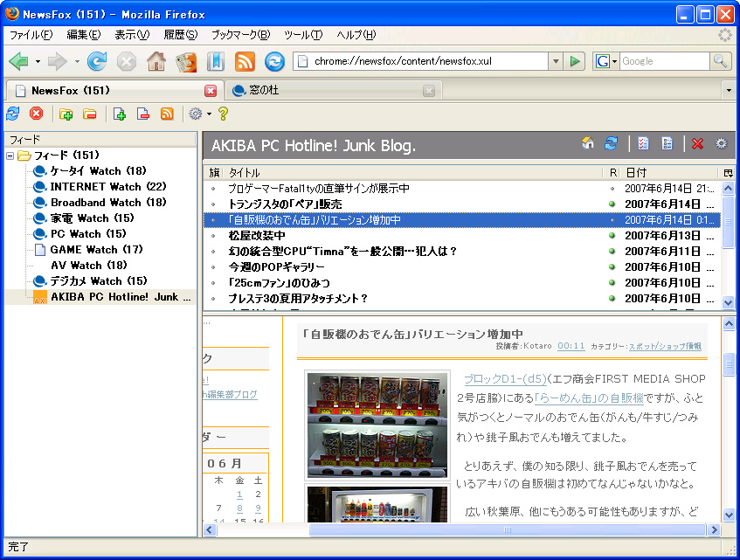Delete the selected article with the red X
Screen dimensions: 740x560
tap(696, 143)
